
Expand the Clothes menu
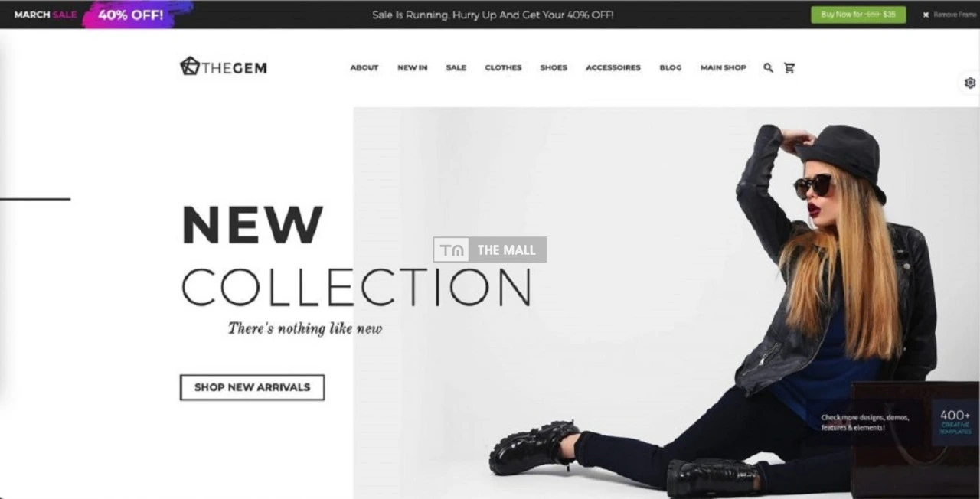pyautogui.click(x=503, y=67)
